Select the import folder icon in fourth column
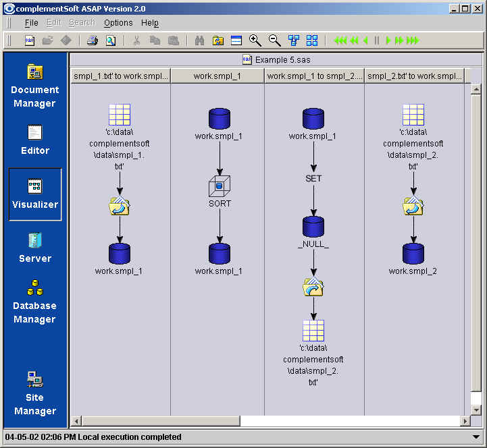The height and width of the screenshot is (448, 487). 413,206
